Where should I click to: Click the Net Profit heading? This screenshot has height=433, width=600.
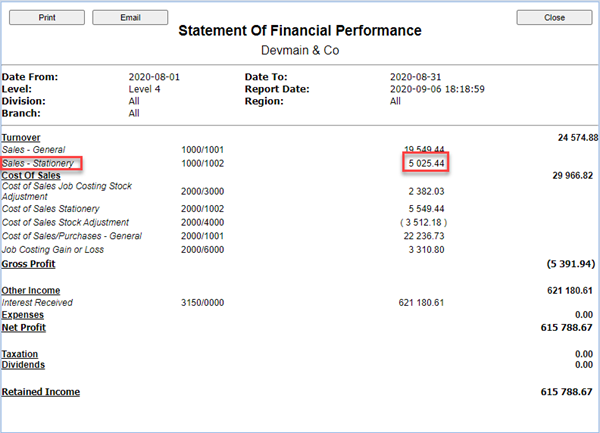24,327
